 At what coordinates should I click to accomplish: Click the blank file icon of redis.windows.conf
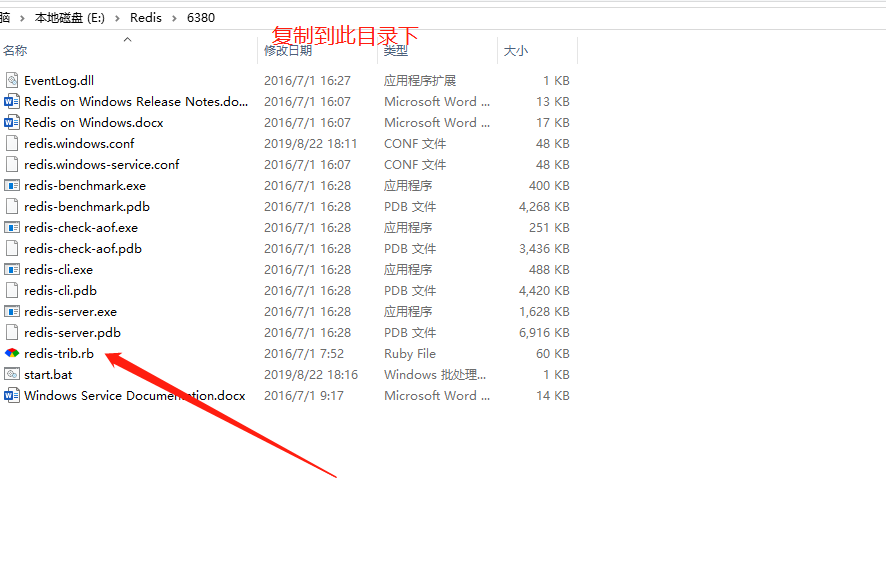pos(12,144)
